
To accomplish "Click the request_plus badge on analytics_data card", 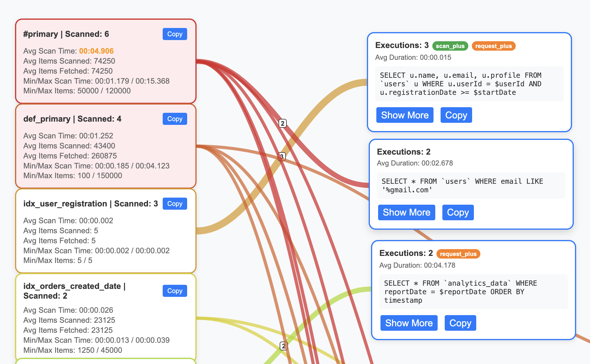I will coord(459,254).
